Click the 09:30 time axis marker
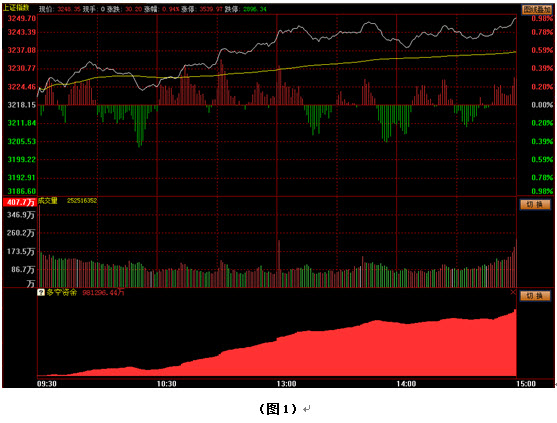This screenshot has height=423, width=557. 47,384
